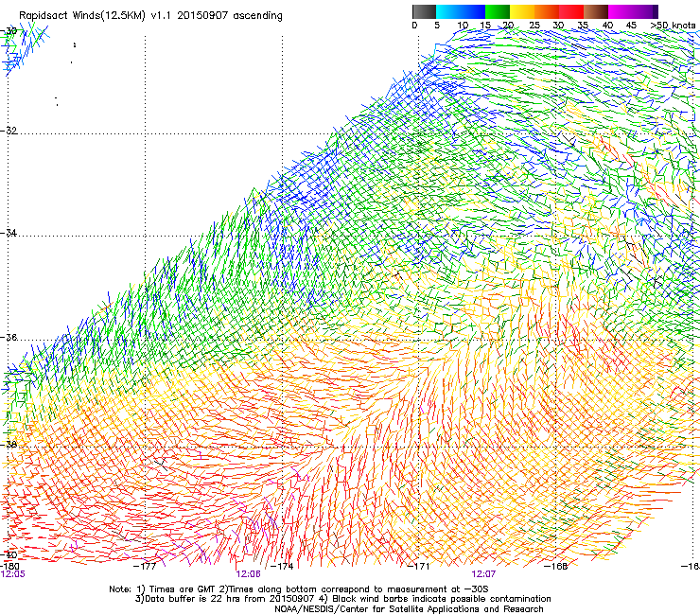The height and width of the screenshot is (615, 700).
Task: Click the 'Times are GMT' note line
Action: click(299, 589)
